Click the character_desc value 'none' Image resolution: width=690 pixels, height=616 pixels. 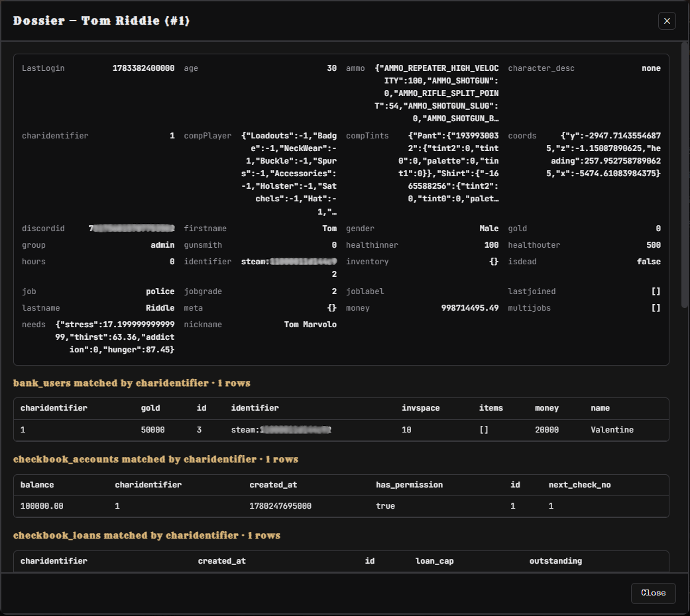651,68
